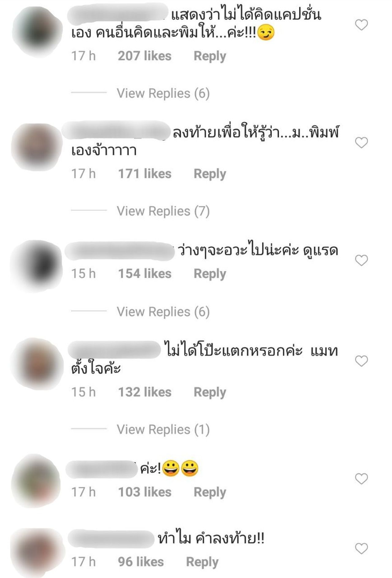This screenshot has width=392, height=578.
Task: Tap heart on the 96 likes comment
Action: 361,549
